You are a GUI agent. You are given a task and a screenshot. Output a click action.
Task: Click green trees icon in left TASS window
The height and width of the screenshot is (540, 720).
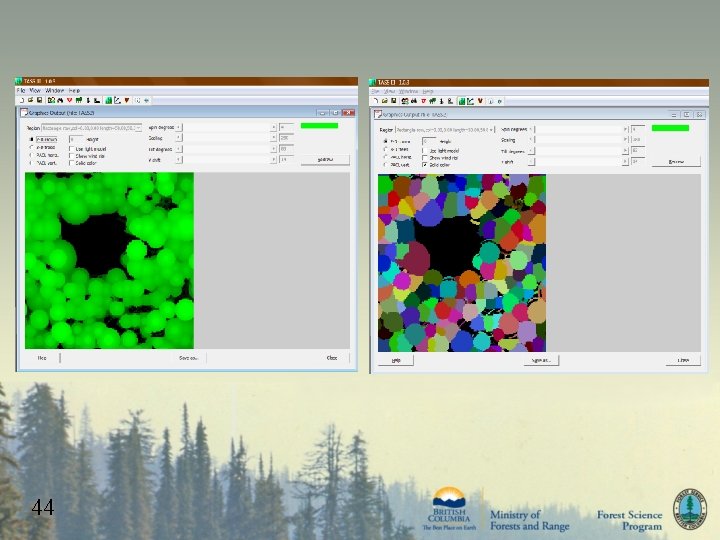pyautogui.click(x=79, y=100)
